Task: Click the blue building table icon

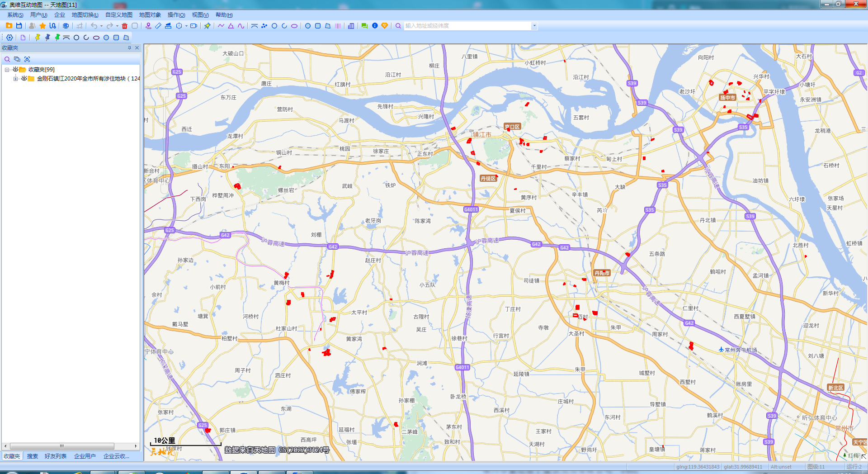Action: [x=351, y=26]
